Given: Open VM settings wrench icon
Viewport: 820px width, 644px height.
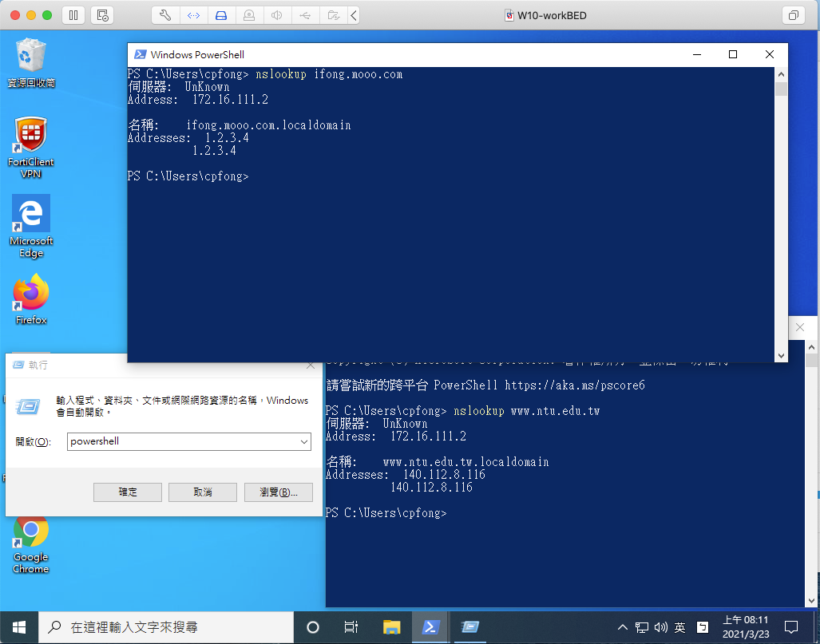Looking at the screenshot, I should click(165, 15).
